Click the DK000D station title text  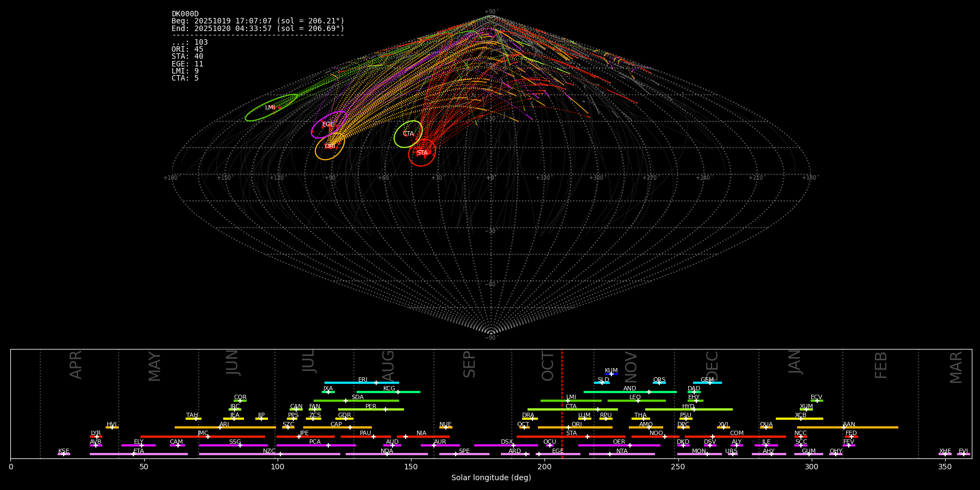pos(185,14)
